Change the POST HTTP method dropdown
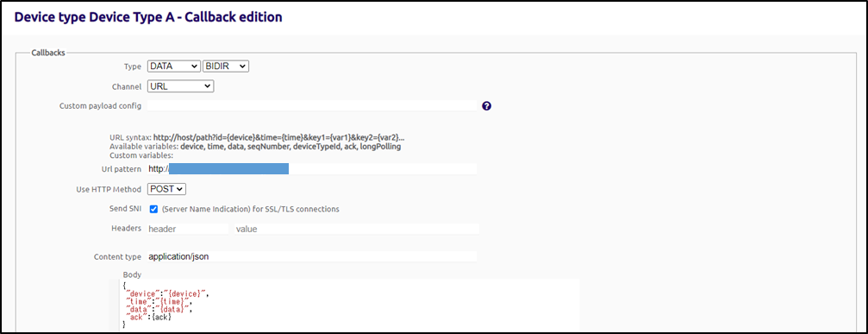The width and height of the screenshot is (868, 334). (166, 189)
